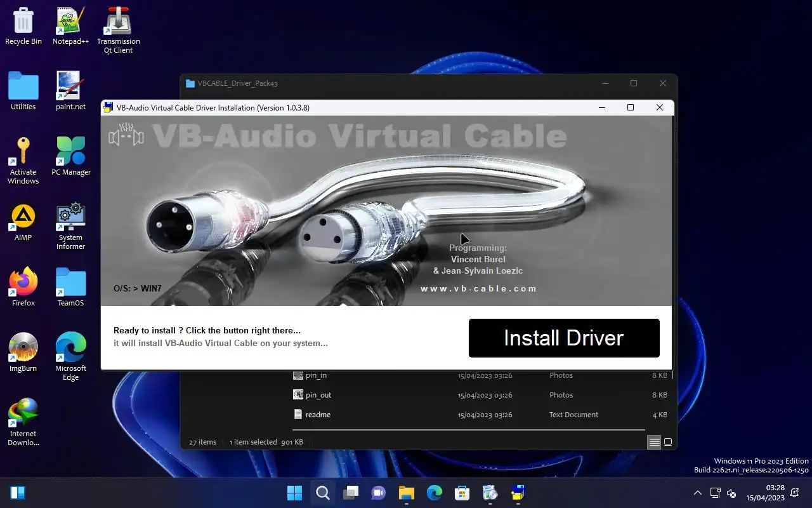This screenshot has width=812, height=508.
Task: Open the network status tray icon
Action: (x=715, y=493)
